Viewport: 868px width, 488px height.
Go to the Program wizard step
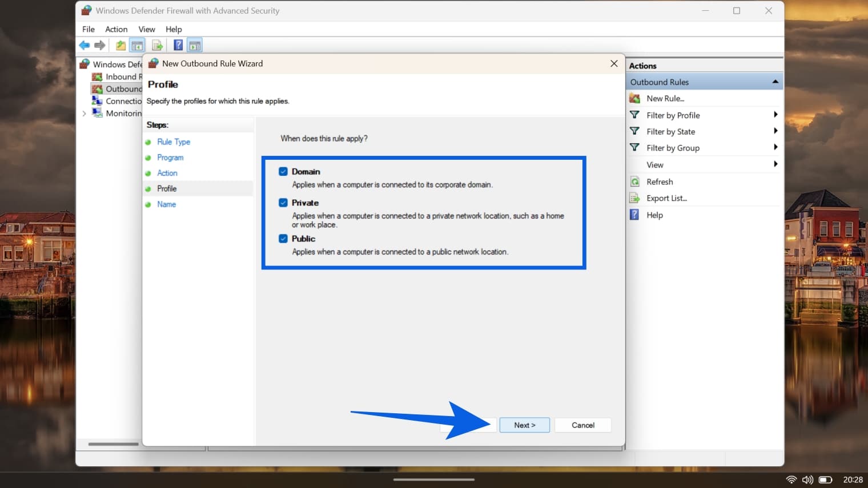pos(170,158)
